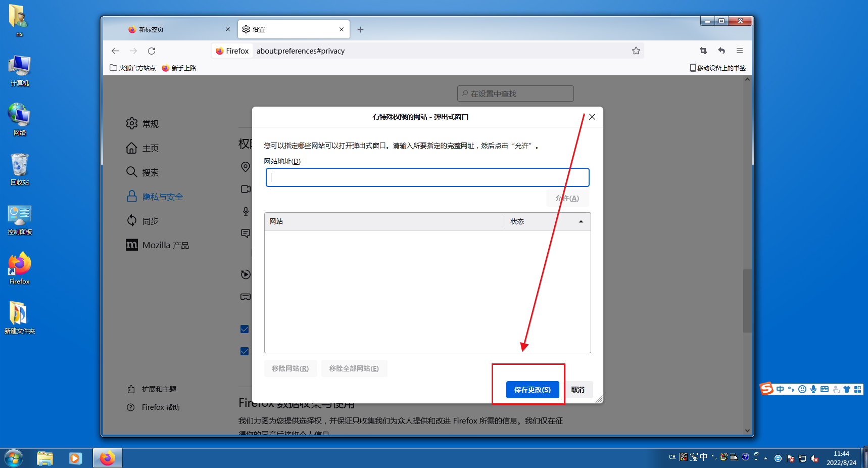Click the 取消 button
868x468 pixels.
click(578, 390)
